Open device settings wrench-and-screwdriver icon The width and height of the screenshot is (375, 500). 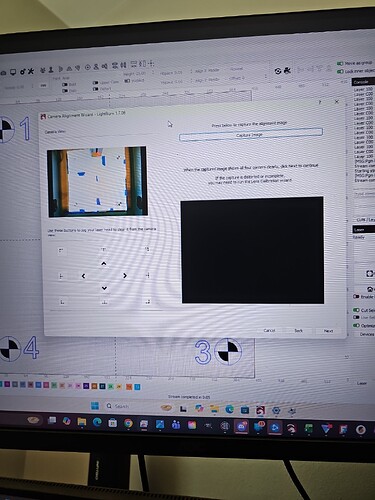[31, 71]
